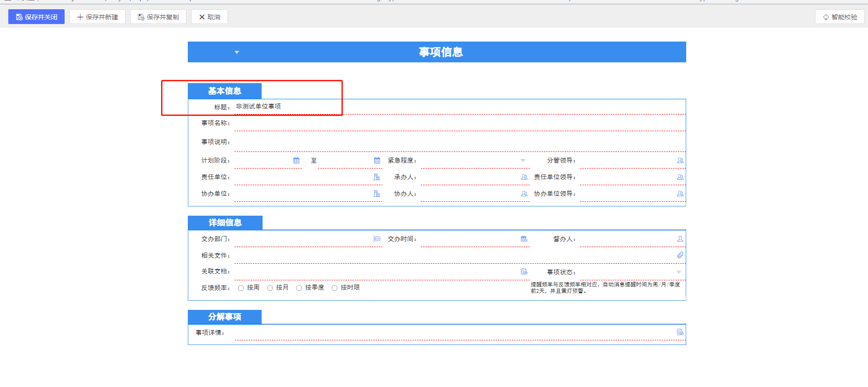The width and height of the screenshot is (868, 387).
Task: Click the 事项信息 header title
Action: click(x=441, y=52)
